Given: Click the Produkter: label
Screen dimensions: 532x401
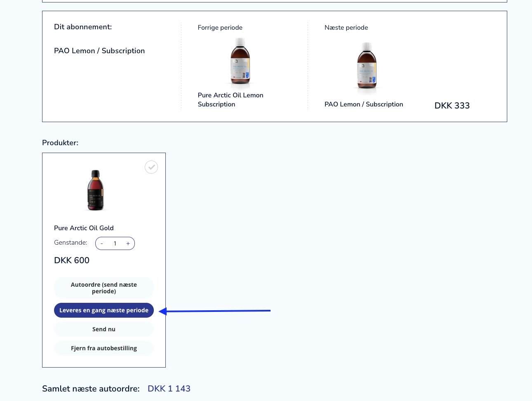Looking at the screenshot, I should (x=60, y=143).
